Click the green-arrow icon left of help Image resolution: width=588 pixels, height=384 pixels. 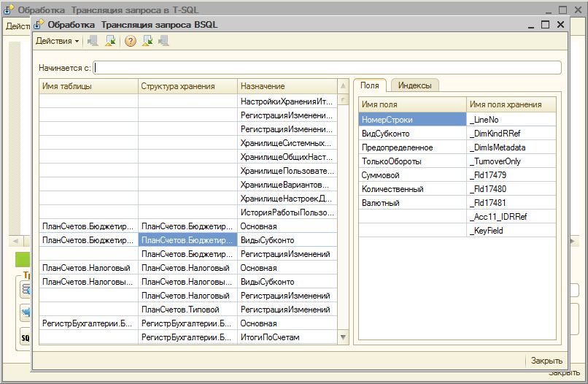pyautogui.click(x=110, y=41)
